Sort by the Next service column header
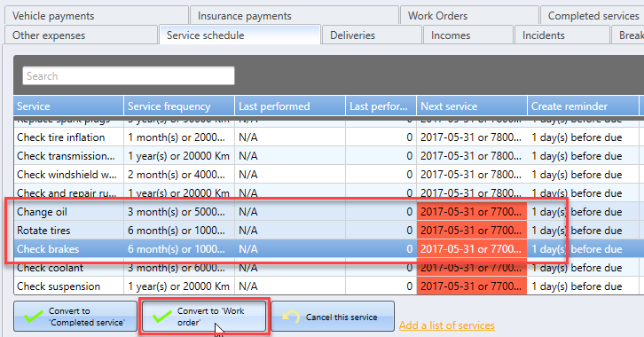The image size is (644, 337). click(472, 106)
